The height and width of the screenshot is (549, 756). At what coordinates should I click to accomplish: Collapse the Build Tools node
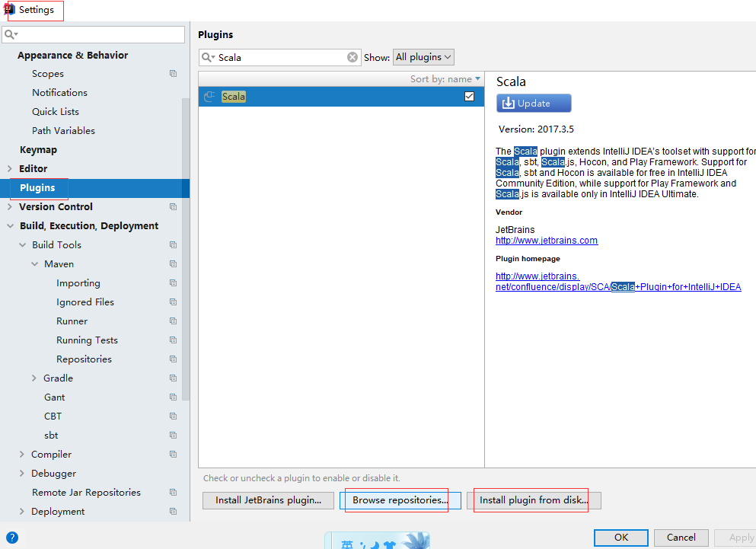click(22, 245)
